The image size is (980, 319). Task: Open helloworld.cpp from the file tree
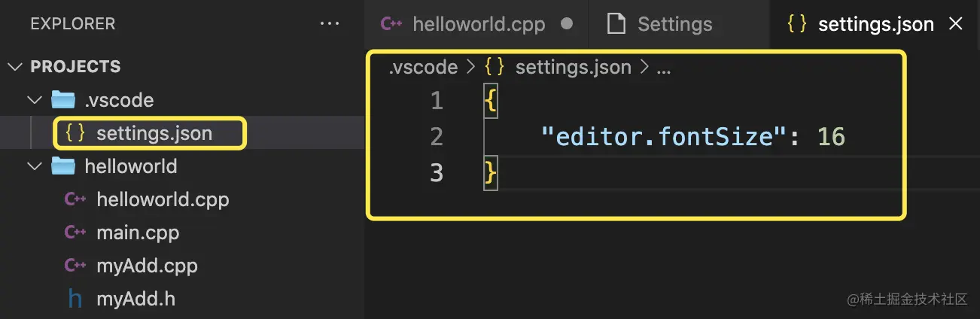pyautogui.click(x=163, y=199)
